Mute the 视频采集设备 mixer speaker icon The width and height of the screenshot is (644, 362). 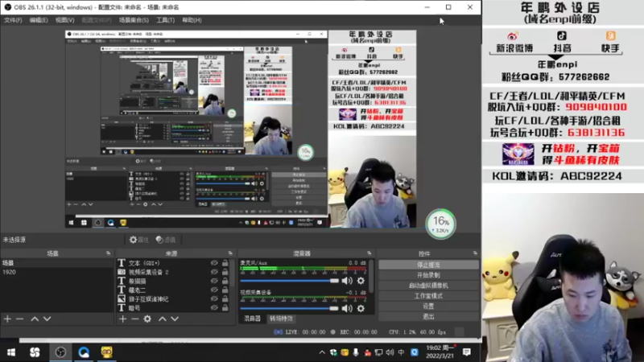tap(347, 308)
